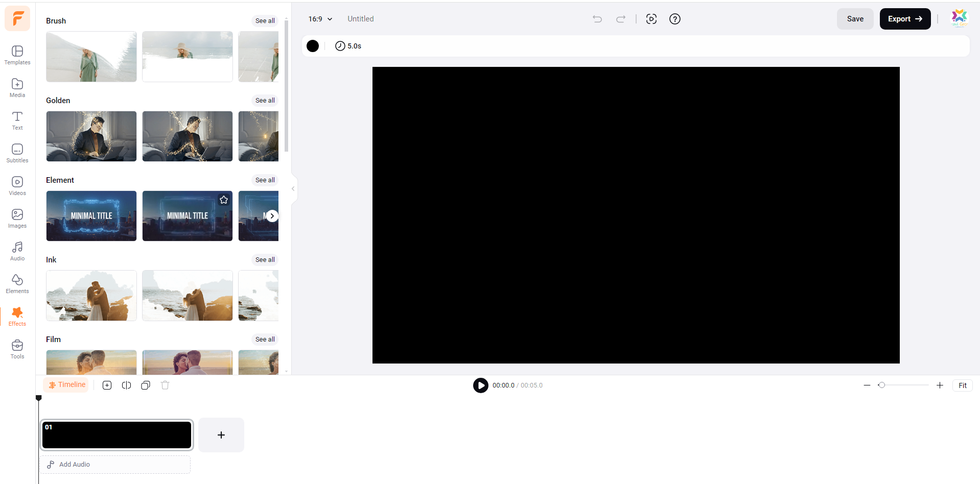This screenshot has width=980, height=484.
Task: Split the clip using the split icon
Action: (126, 385)
